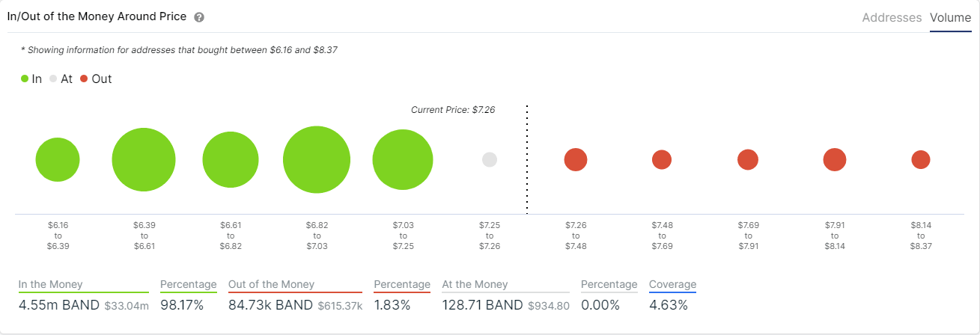This screenshot has height=335, width=980.
Task: Click the $6.39 to $6.61 green bubble
Action: (x=144, y=160)
